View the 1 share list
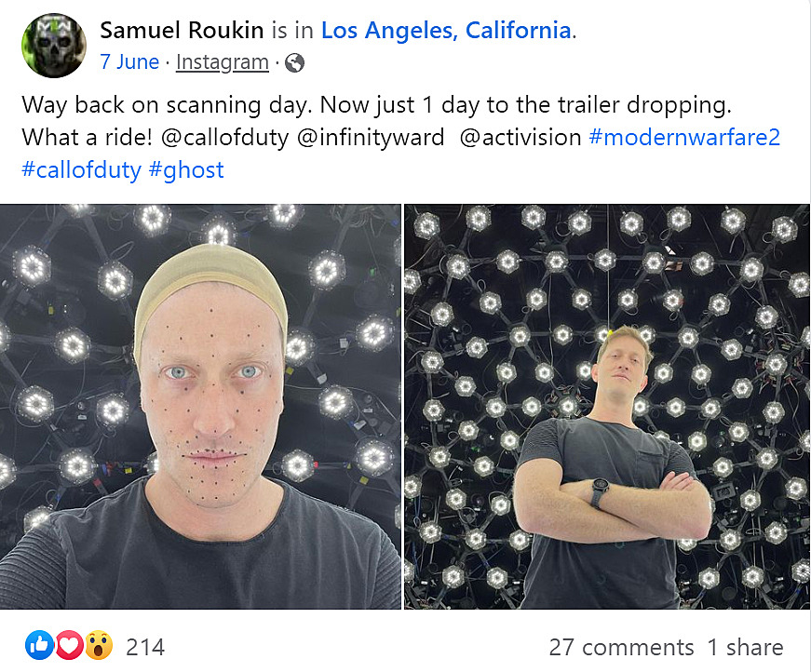Screen dimensions: 811x672 pos(745,647)
